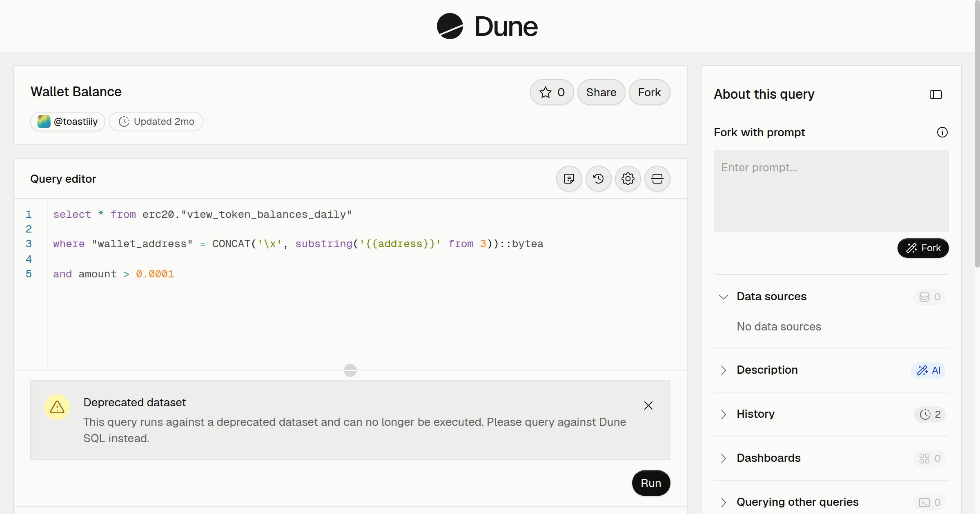The height and width of the screenshot is (514, 980).
Task: Expand the History section
Action: [724, 414]
